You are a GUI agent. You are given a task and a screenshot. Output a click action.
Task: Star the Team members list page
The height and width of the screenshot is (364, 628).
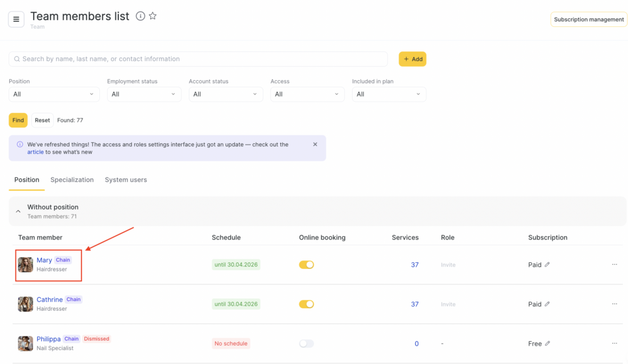(x=153, y=17)
